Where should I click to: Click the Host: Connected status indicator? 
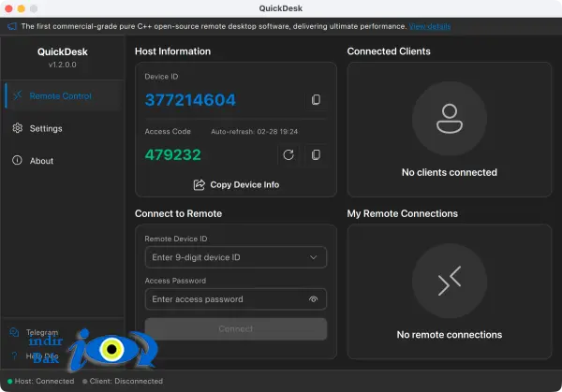[41, 382]
